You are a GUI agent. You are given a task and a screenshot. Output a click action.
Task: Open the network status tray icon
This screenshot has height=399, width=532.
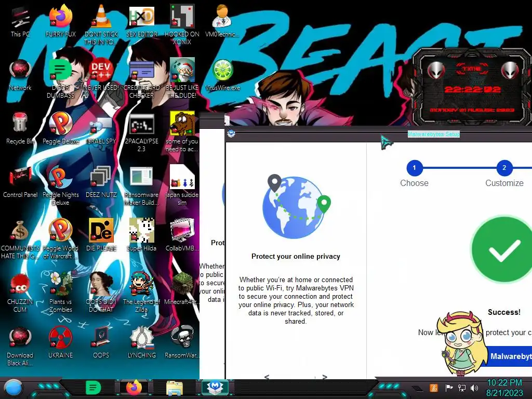[462, 388]
